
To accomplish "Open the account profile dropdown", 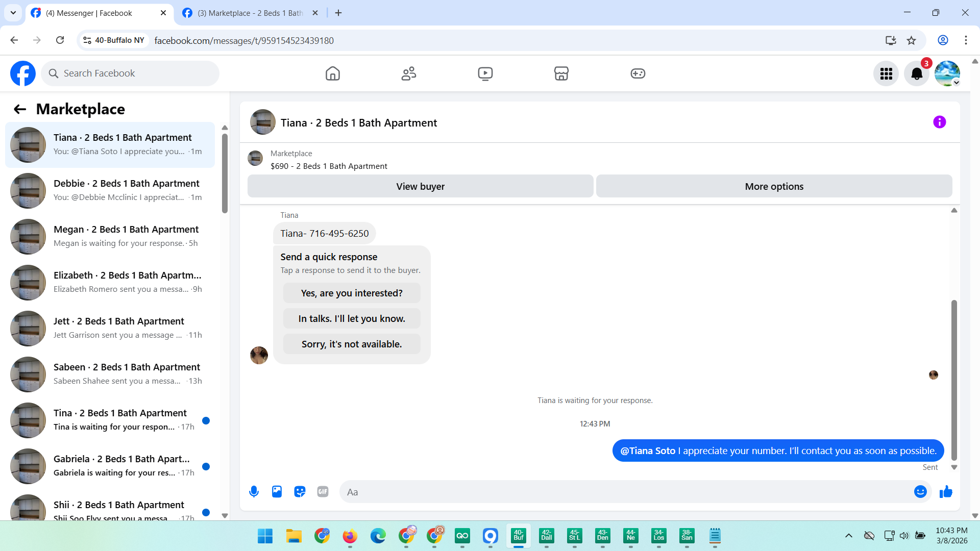I will (947, 74).
